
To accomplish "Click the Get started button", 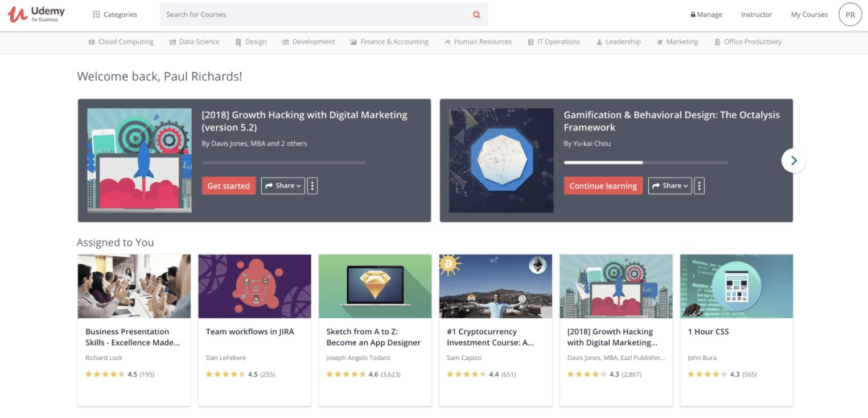I will [x=229, y=186].
